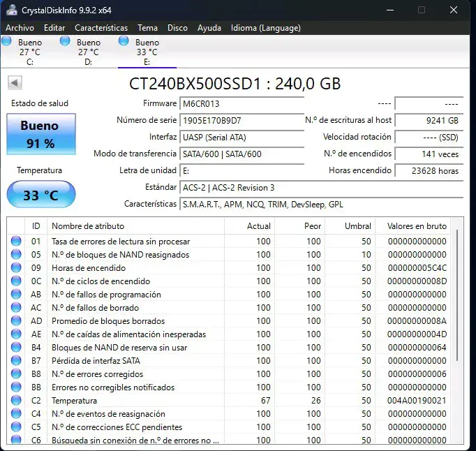
Task: Click the Letra de unidad field E:
Action: (241, 170)
